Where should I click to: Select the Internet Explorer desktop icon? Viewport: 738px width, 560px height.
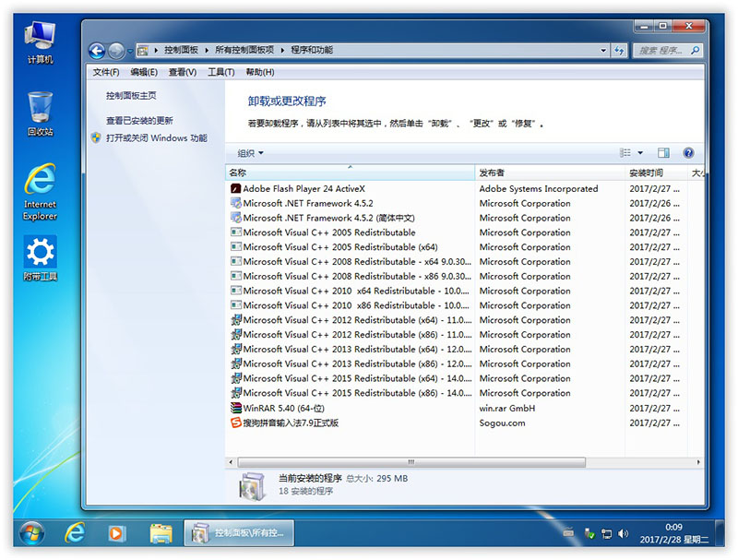click(40, 192)
